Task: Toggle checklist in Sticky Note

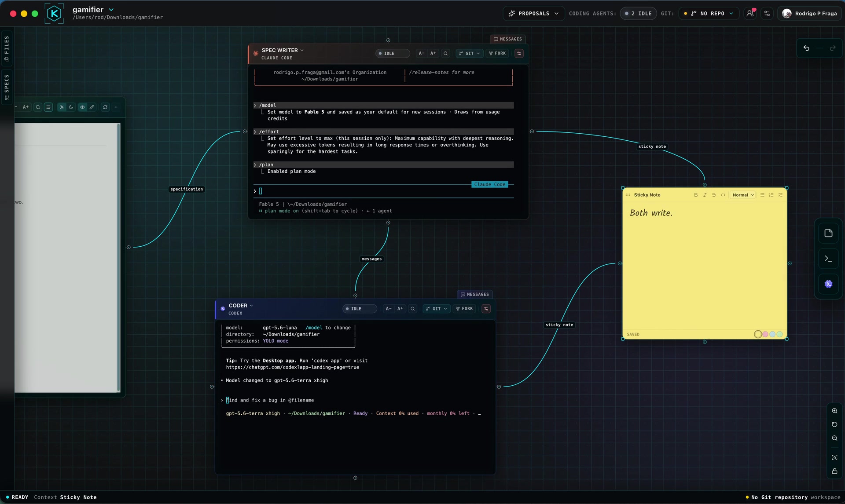Action: click(x=780, y=195)
